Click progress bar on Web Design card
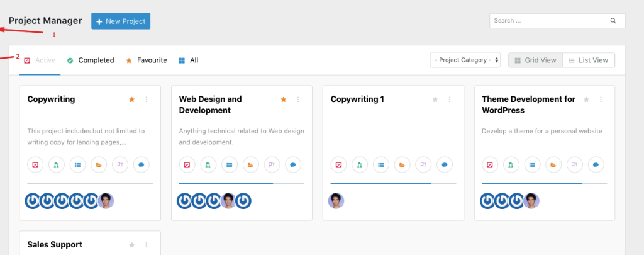The image size is (644, 255). (242, 183)
